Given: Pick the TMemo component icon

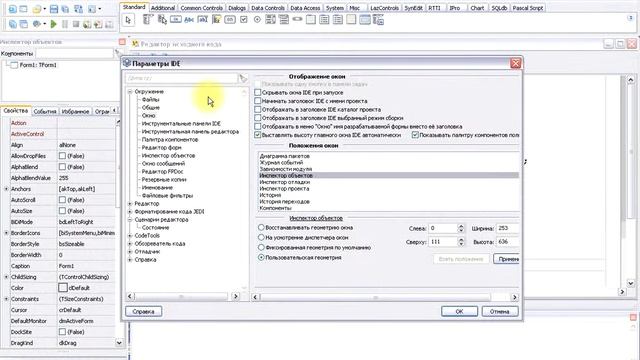Looking at the screenshot, I should click(x=216, y=20).
